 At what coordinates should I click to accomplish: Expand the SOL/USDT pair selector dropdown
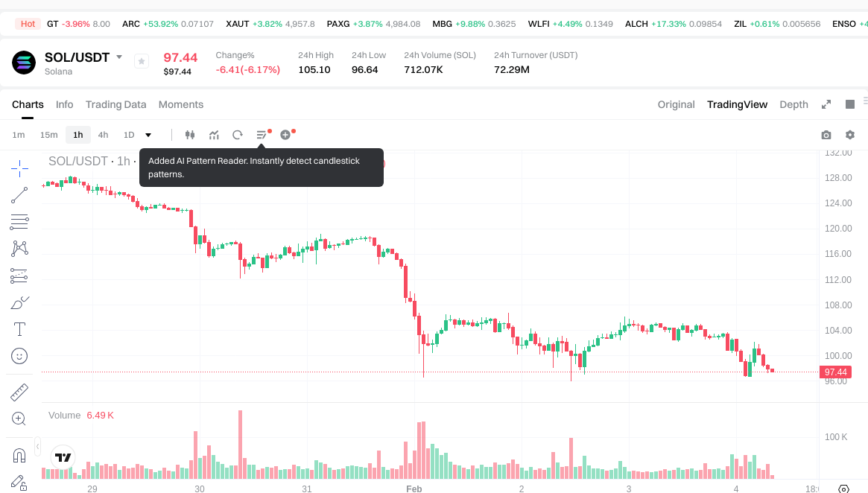tap(119, 57)
